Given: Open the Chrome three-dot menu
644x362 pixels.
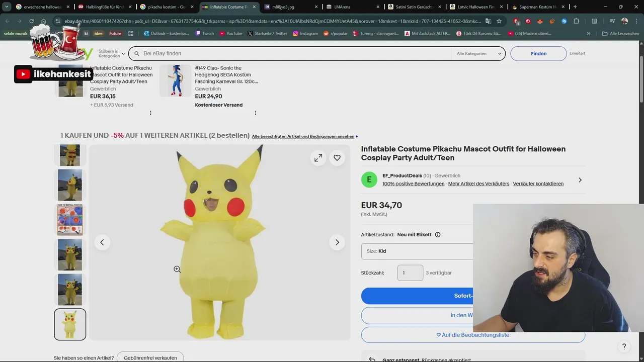Looking at the screenshot, I should [636, 21].
